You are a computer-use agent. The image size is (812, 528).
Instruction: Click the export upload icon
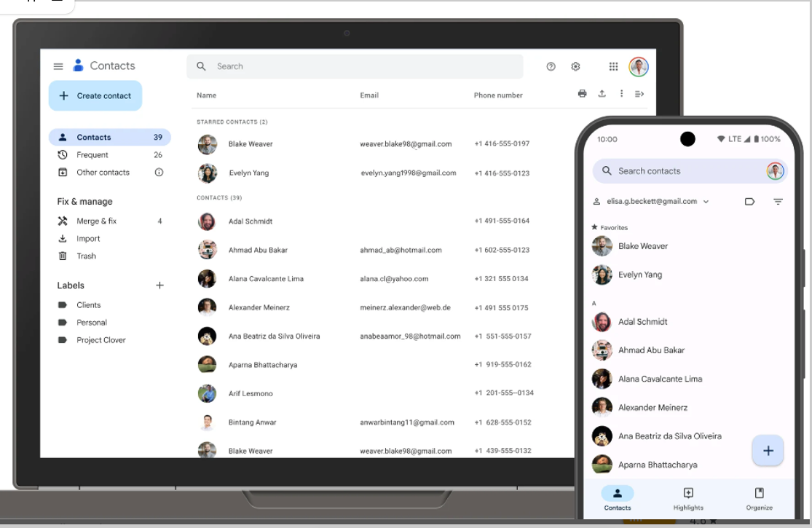(x=602, y=94)
